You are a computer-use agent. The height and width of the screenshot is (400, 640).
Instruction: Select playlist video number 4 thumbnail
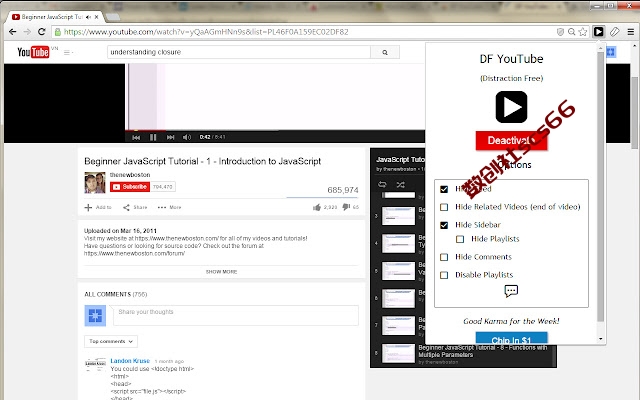pyautogui.click(x=398, y=243)
